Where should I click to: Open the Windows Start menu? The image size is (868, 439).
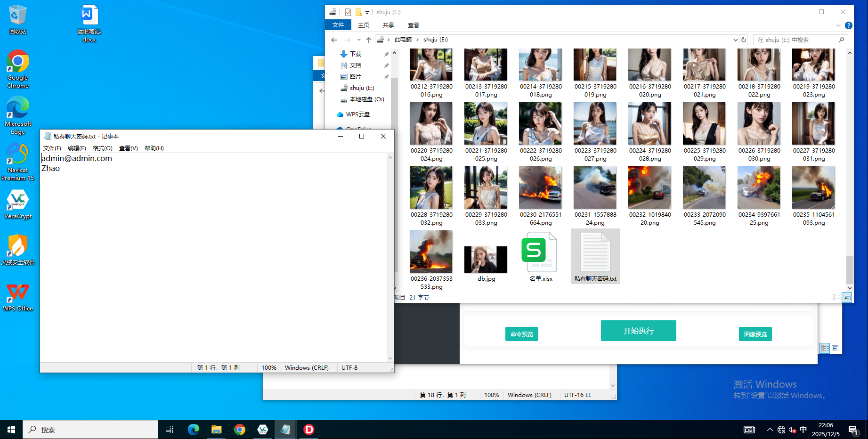tap(11, 430)
